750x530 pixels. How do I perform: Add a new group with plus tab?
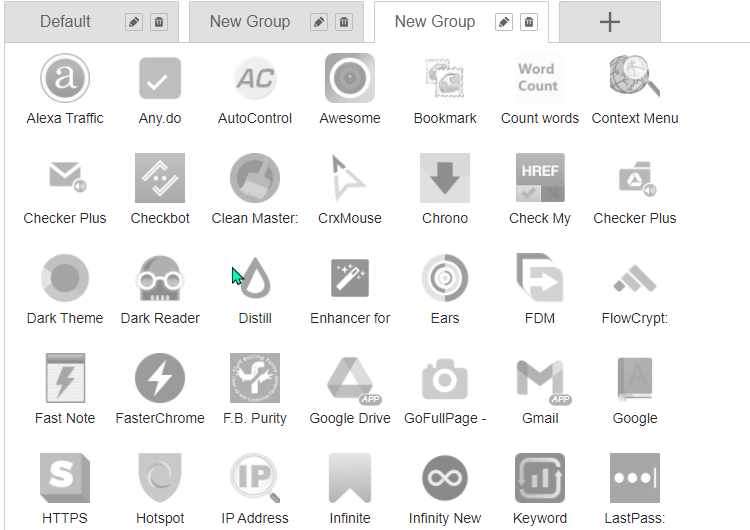pyautogui.click(x=610, y=22)
